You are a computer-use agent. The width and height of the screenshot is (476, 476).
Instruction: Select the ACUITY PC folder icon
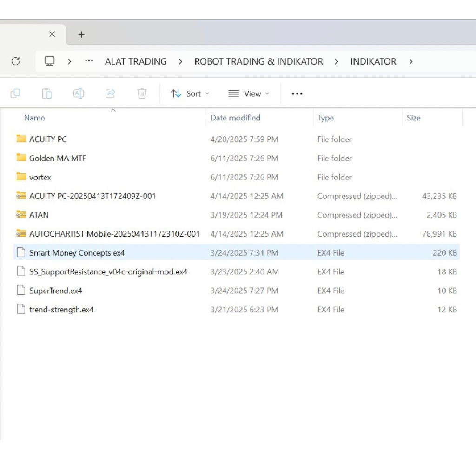click(21, 139)
